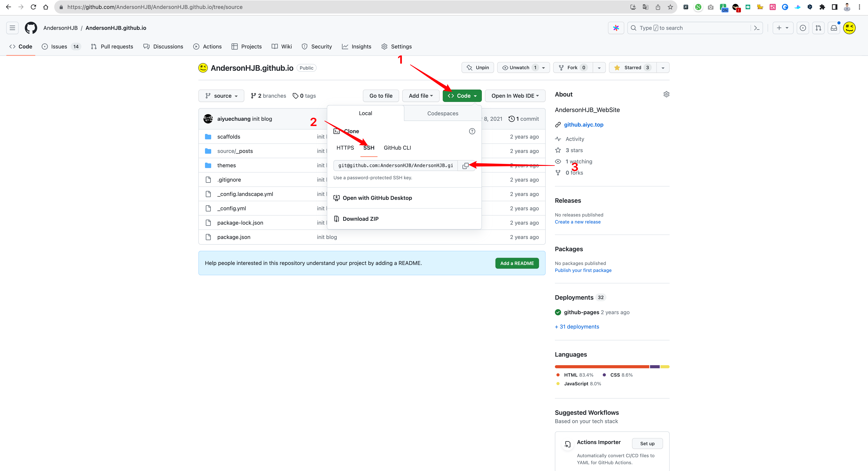Toggle Unwatch for this repository
868x471 pixels.
(x=523, y=68)
